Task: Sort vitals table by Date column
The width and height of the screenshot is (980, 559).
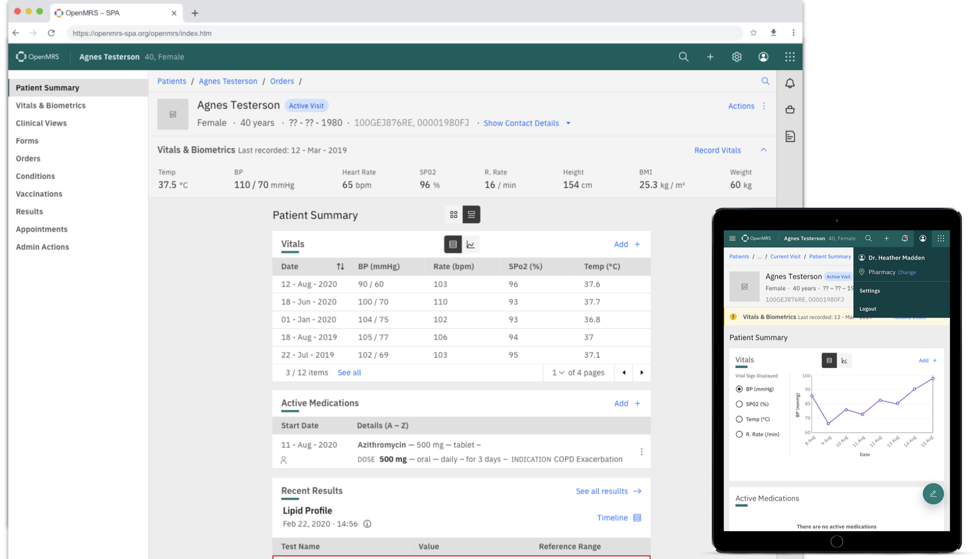Action: point(340,266)
